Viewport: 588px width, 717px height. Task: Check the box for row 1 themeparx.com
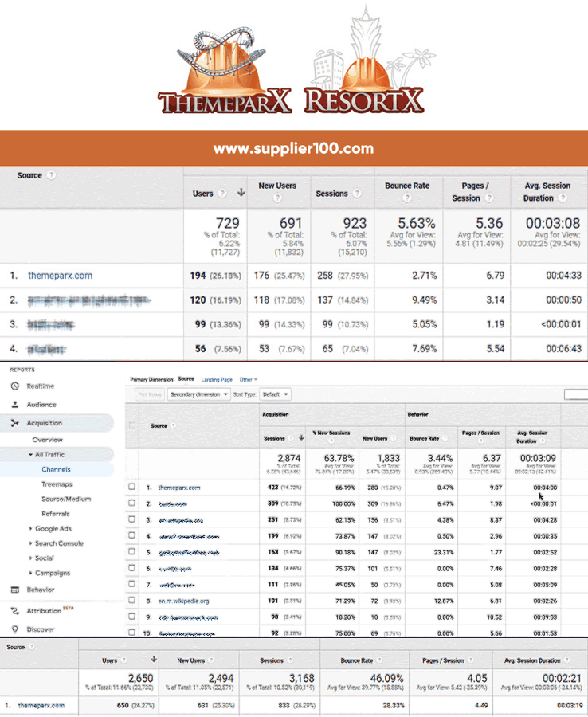pos(132,487)
